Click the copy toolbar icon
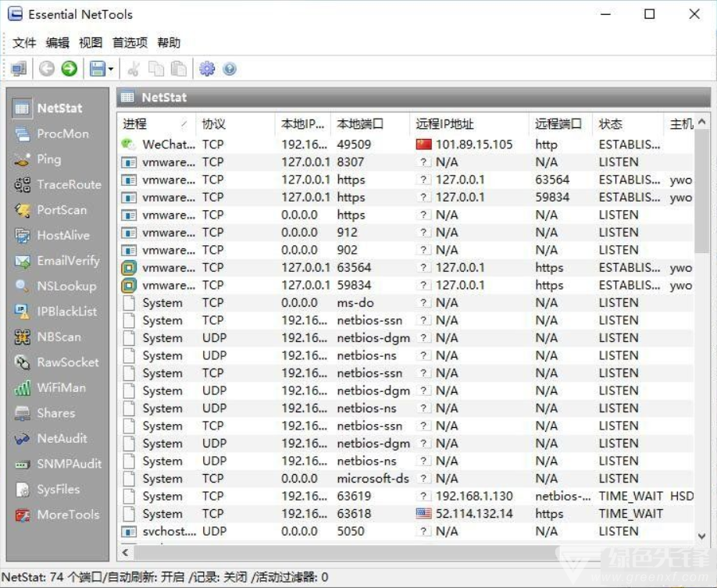Viewport: 717px width, 588px height. point(156,69)
